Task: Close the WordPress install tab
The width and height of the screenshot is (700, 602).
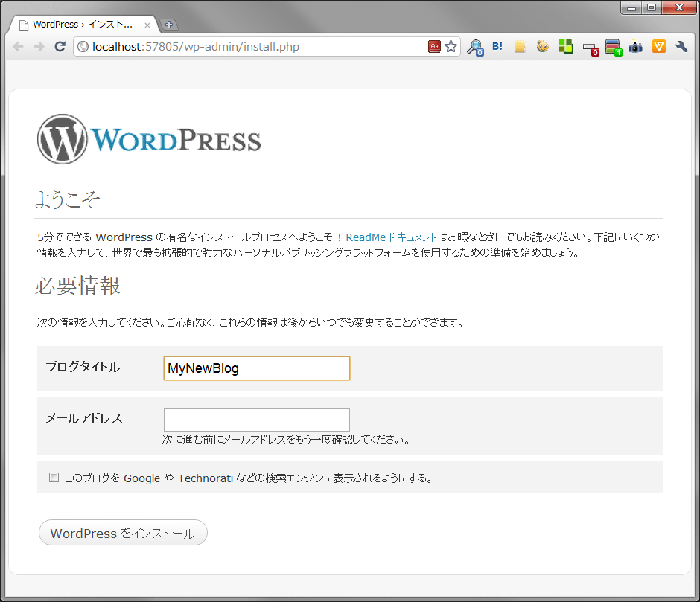Action: pos(147,25)
